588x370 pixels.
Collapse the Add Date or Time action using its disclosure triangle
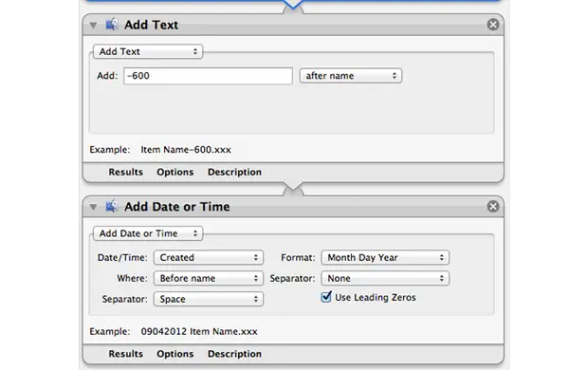pos(93,207)
